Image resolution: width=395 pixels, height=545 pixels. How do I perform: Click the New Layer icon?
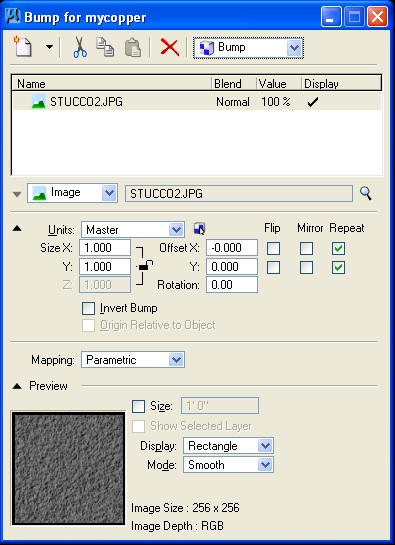click(23, 46)
